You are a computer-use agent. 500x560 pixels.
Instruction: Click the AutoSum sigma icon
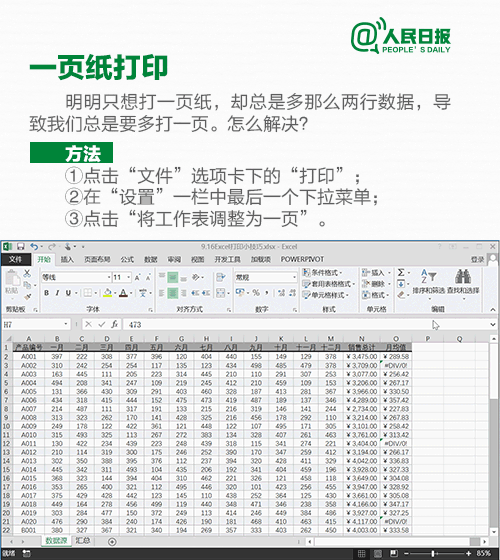coord(401,272)
